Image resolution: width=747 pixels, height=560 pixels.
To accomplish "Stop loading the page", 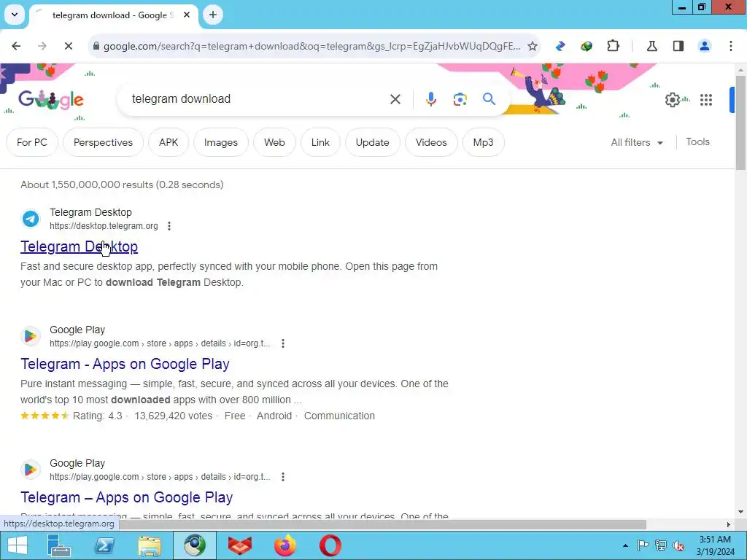I will [x=68, y=46].
